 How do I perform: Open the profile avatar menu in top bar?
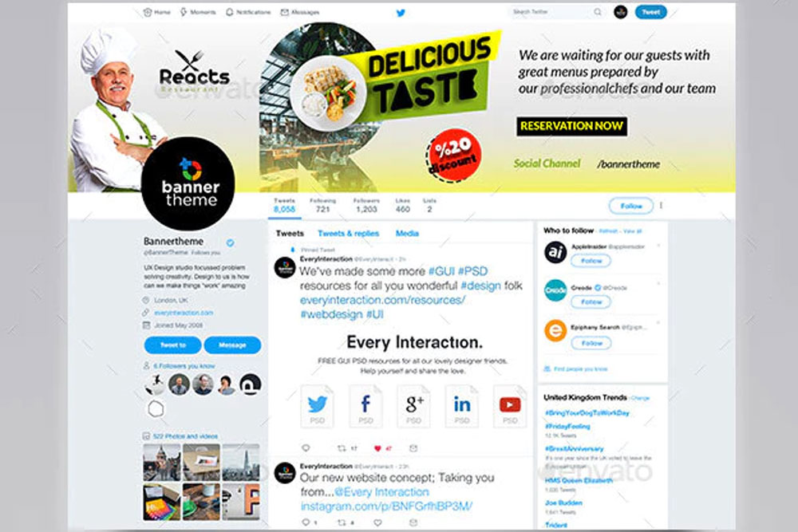click(620, 12)
